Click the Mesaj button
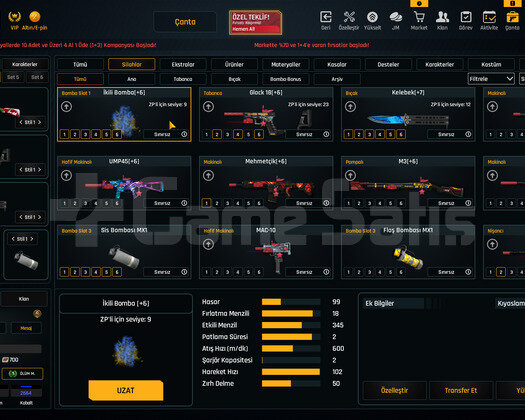This screenshot has width=525, height=420. tap(26, 328)
